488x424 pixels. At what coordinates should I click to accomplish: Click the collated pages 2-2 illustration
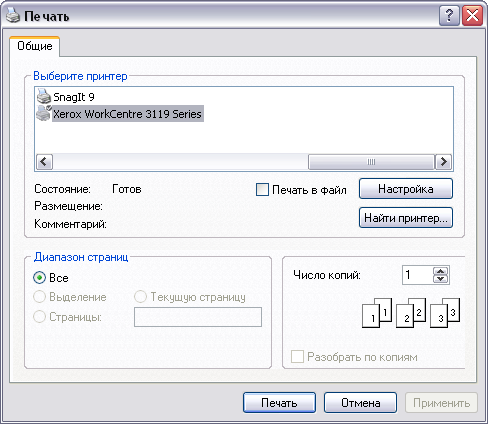[x=411, y=313]
